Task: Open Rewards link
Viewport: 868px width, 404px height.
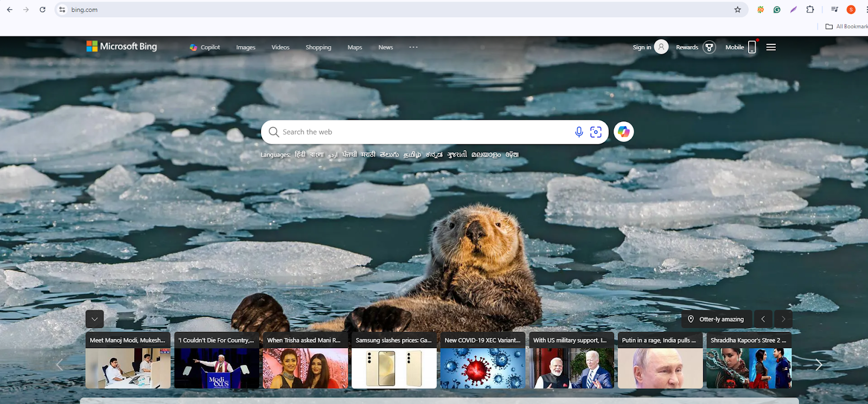Action: (x=687, y=47)
